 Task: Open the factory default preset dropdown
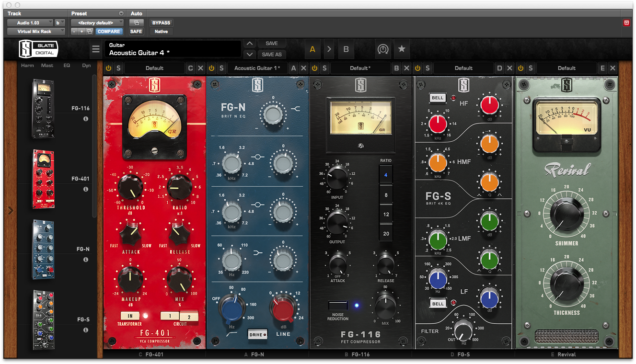[97, 23]
